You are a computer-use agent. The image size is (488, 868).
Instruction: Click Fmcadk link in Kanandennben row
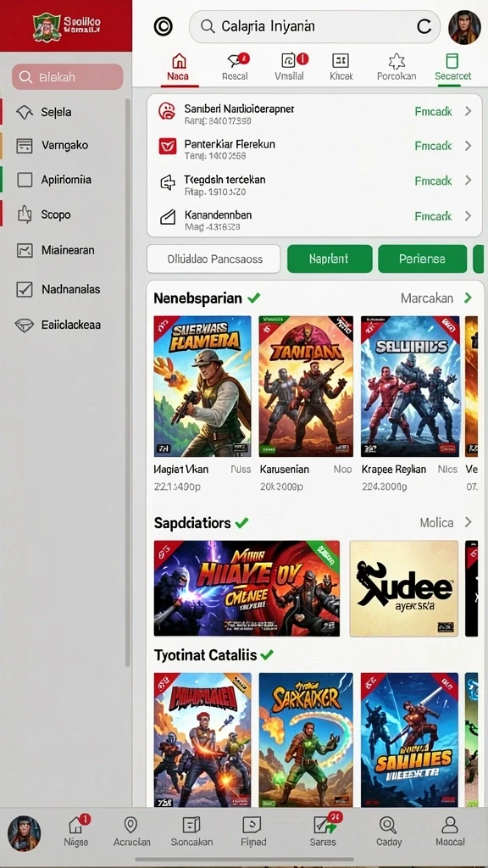tap(433, 216)
